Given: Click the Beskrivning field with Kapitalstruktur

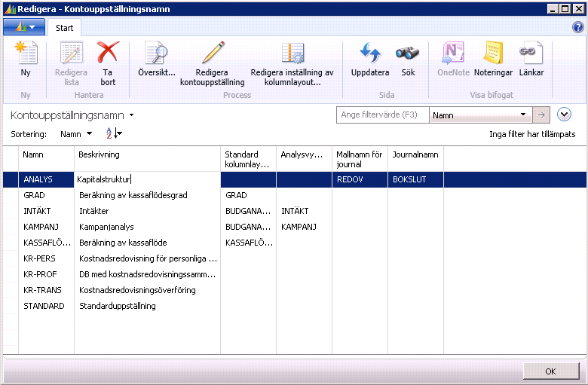Looking at the screenshot, I should tap(147, 179).
